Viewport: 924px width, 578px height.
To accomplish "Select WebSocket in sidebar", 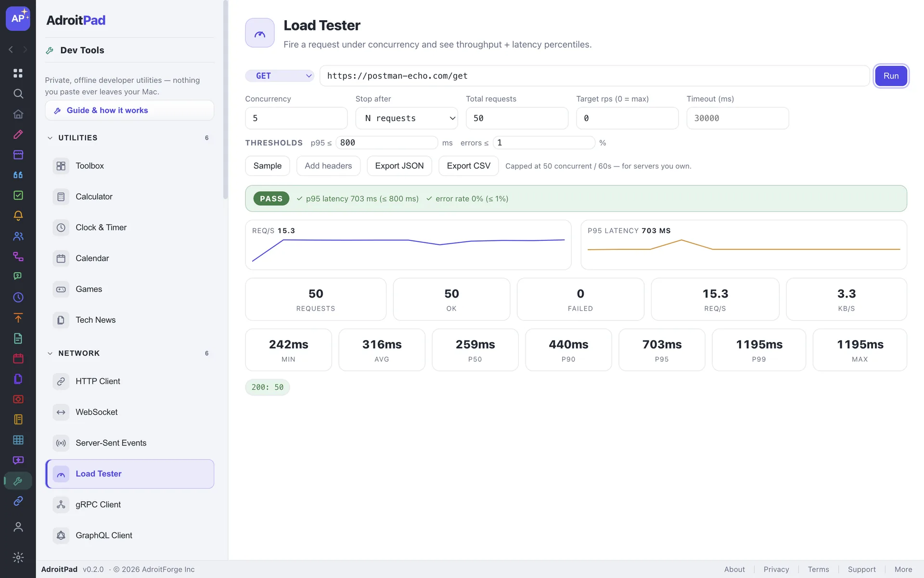I will pyautogui.click(x=130, y=412).
